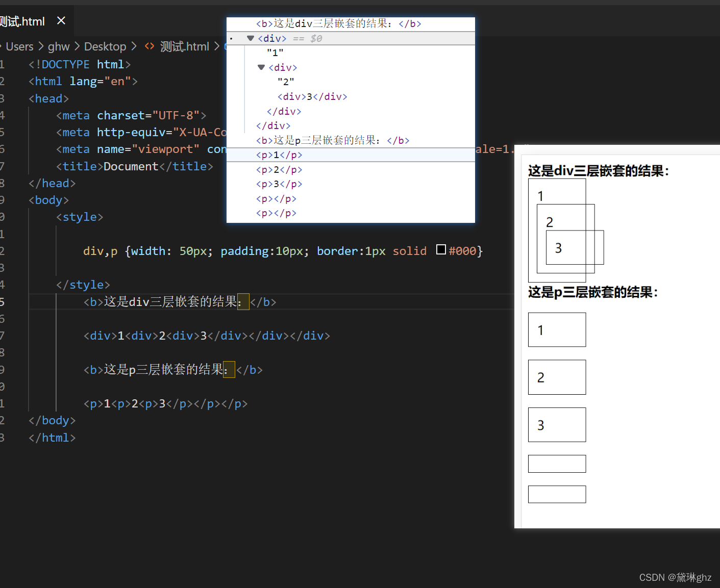This screenshot has width=720, height=588.
Task: Click the <!DOCTYPE html> code line
Action: tap(80, 64)
